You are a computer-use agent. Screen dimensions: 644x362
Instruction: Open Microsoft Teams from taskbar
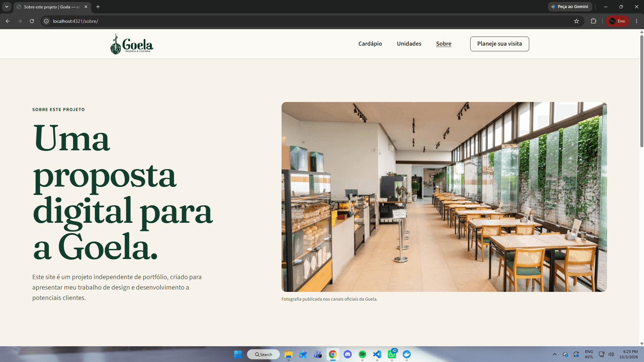tap(318, 354)
